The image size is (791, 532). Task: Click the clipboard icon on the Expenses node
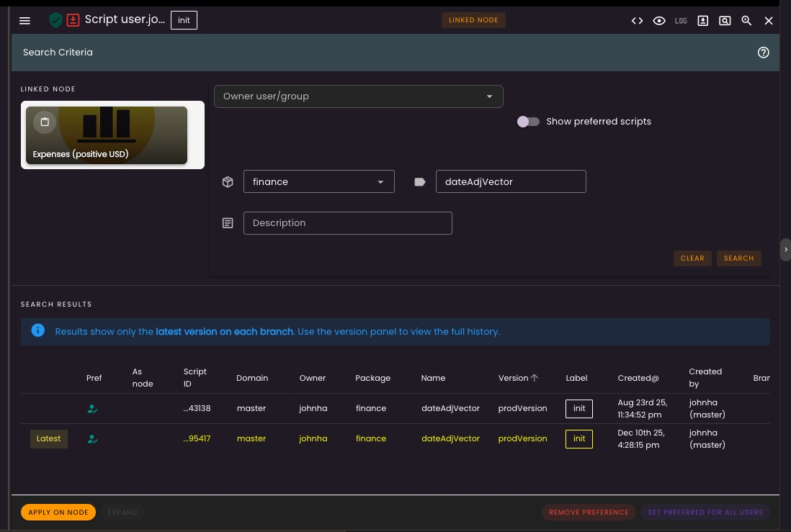(x=45, y=122)
